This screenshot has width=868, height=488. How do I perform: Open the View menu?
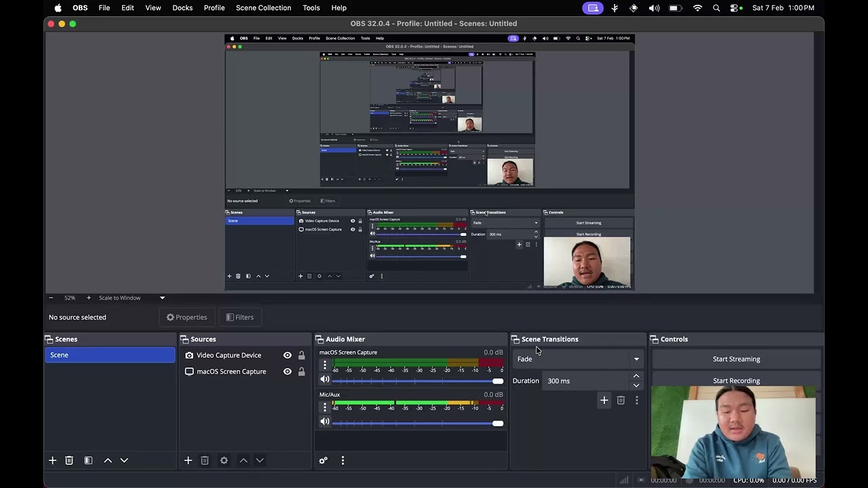click(153, 8)
